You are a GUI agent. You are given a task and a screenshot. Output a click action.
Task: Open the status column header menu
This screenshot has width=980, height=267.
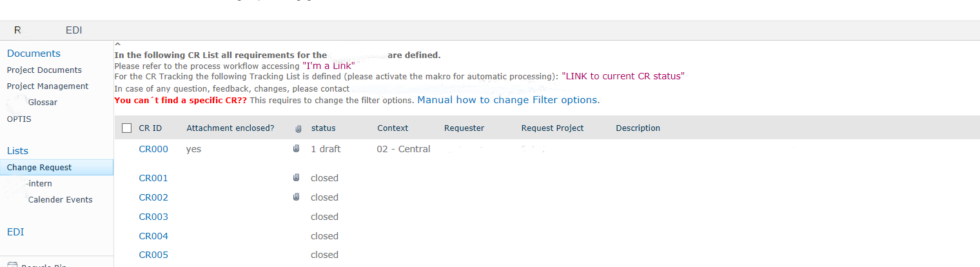(323, 128)
